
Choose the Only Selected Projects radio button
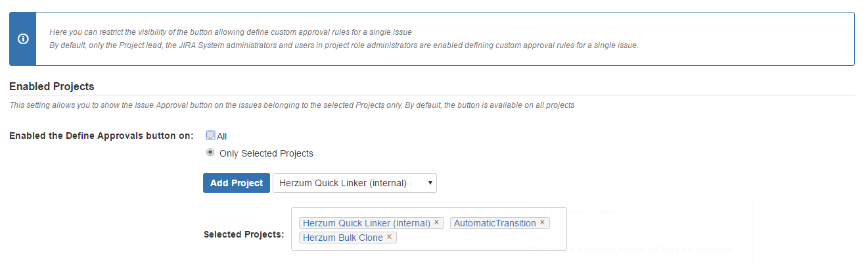tap(210, 153)
